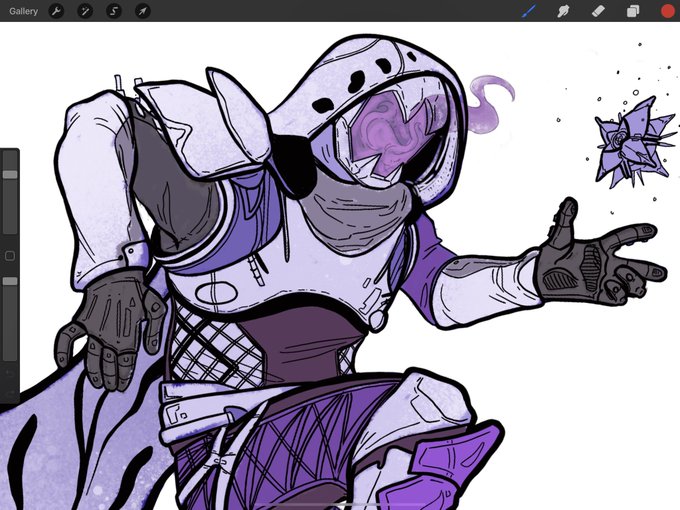Image resolution: width=680 pixels, height=510 pixels.
Task: Select the Smudge tool
Action: [x=563, y=11]
